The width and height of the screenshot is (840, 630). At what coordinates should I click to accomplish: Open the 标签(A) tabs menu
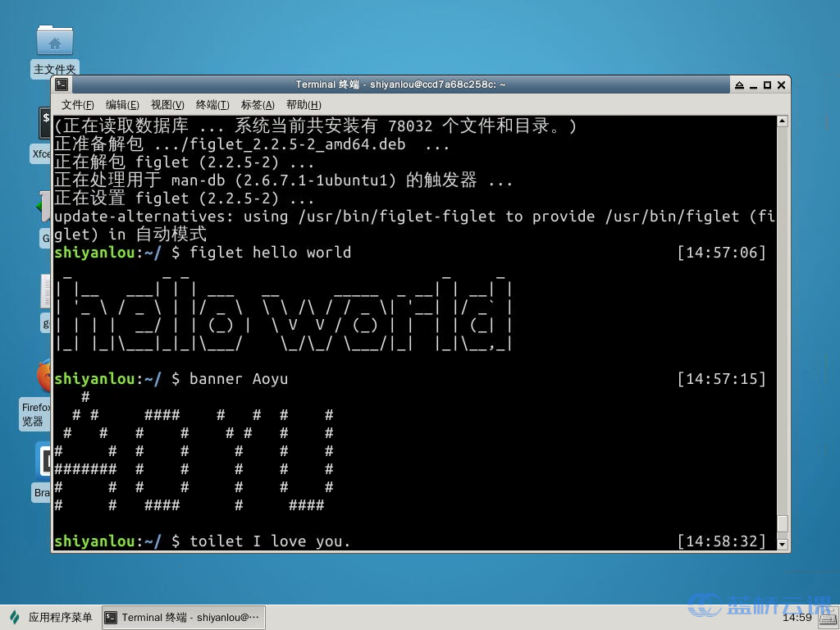coord(258,105)
